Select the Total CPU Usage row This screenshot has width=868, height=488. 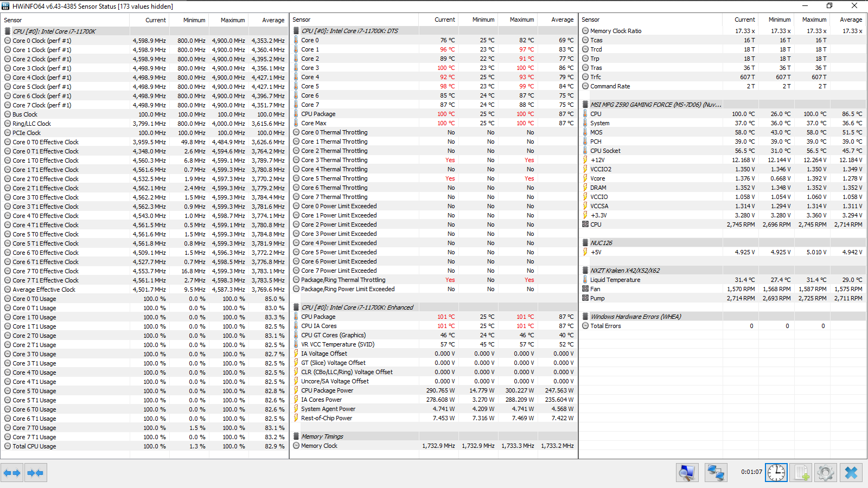[x=145, y=446]
